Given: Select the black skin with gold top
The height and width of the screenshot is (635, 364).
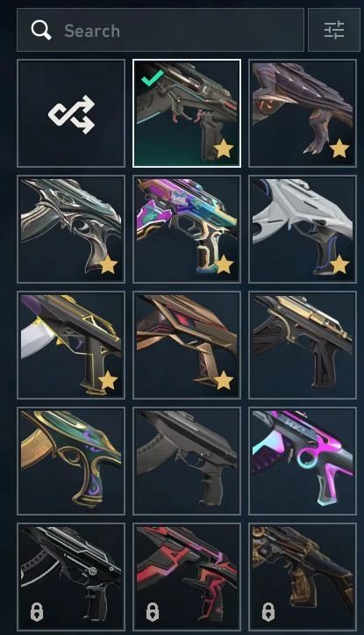Looking at the screenshot, I should click(303, 345).
